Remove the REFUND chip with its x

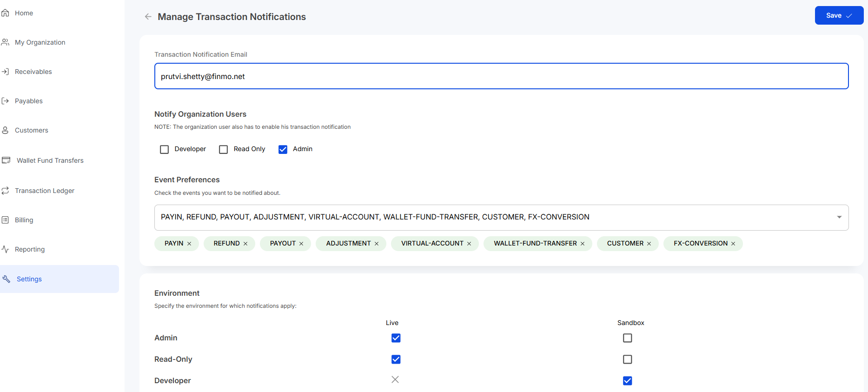coord(245,244)
